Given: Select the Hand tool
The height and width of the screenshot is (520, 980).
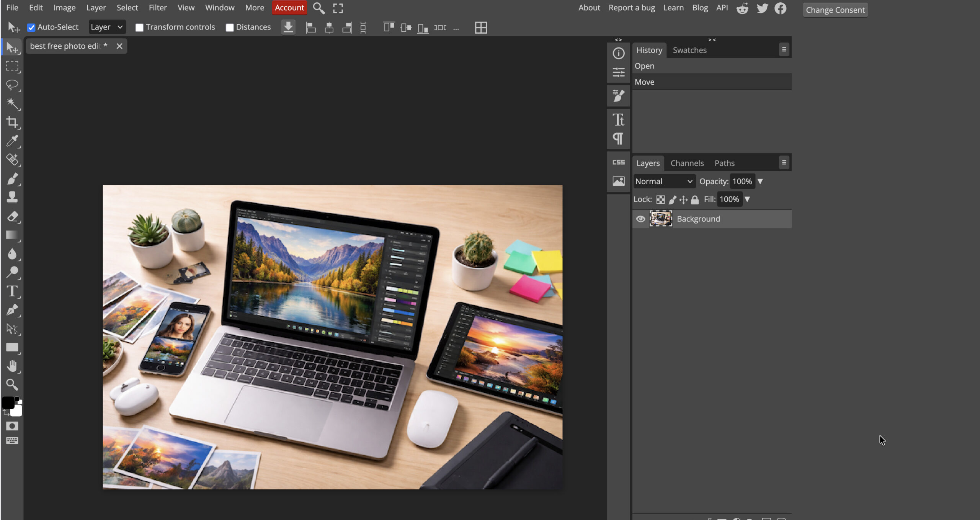Looking at the screenshot, I should (x=13, y=366).
